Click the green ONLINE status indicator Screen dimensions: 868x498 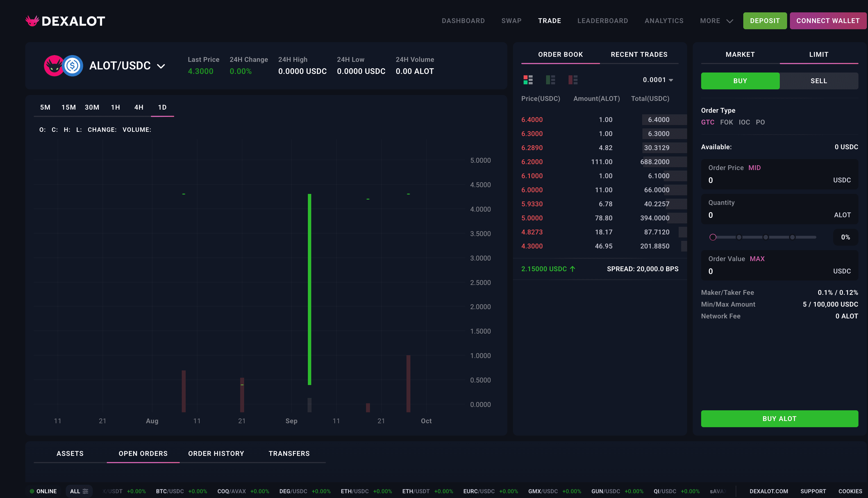coord(32,491)
